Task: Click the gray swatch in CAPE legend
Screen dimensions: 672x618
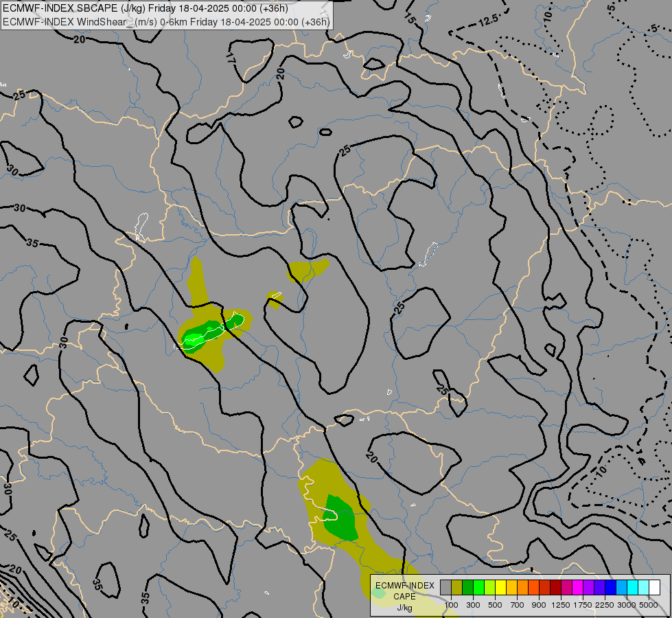Action: point(445,588)
